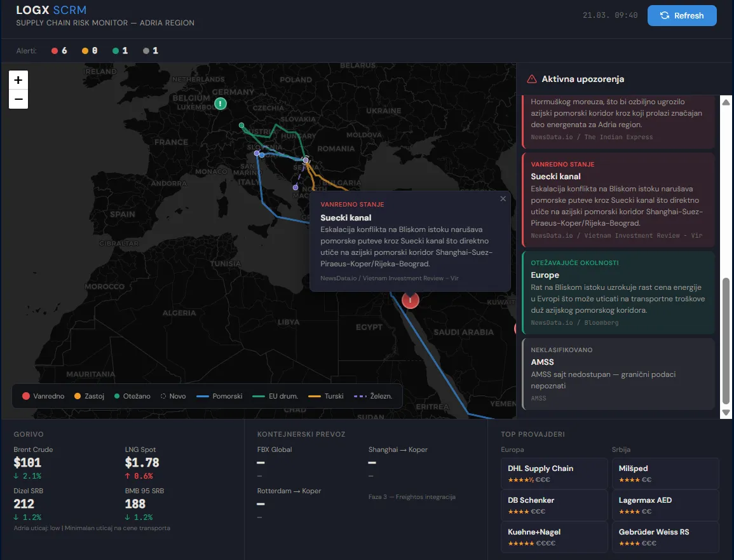Viewport: 734px width, 560px height.
Task: Click the green route start dot in Austria
Action: 241,125
